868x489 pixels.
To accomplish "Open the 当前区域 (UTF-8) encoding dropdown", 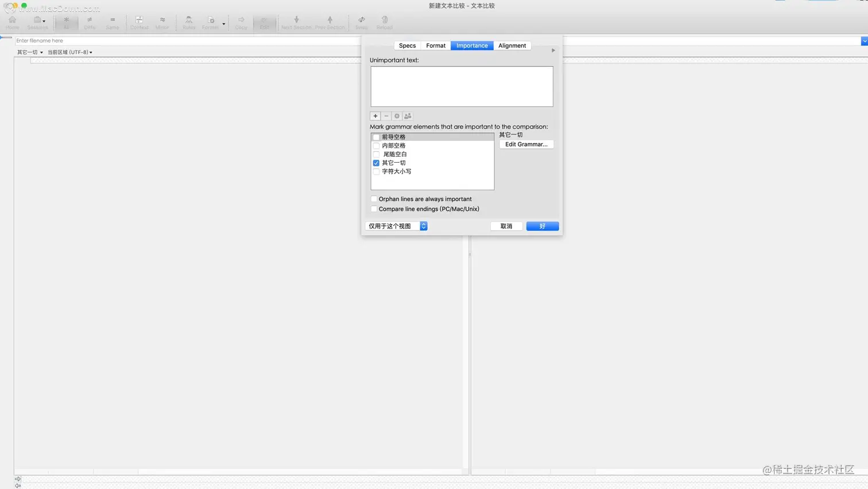I will click(69, 52).
